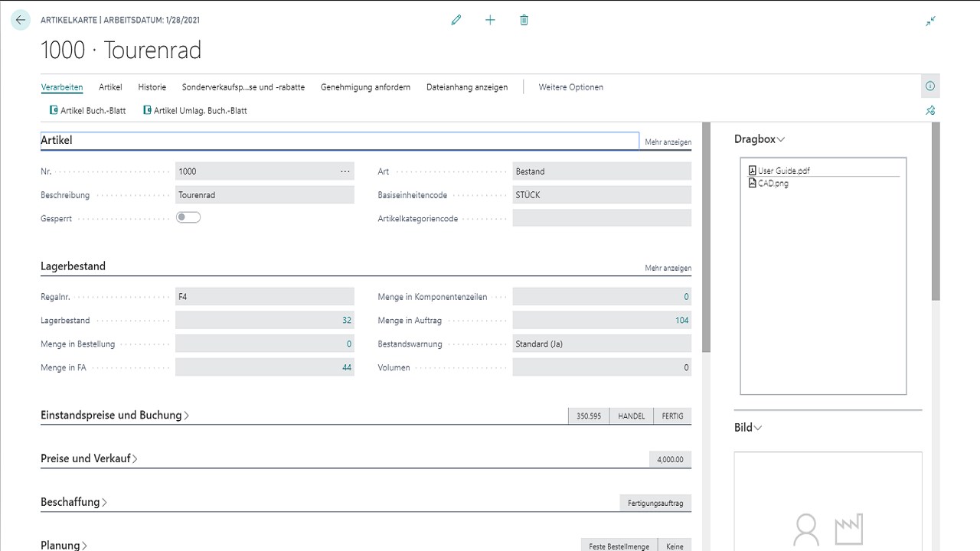Toggle the info FactBox pane icon
980x551 pixels.
point(930,86)
